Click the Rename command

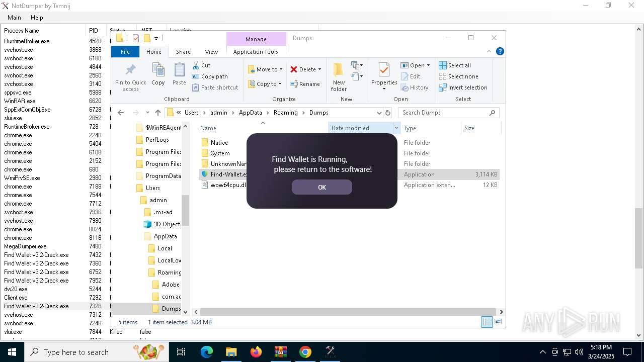(x=305, y=84)
